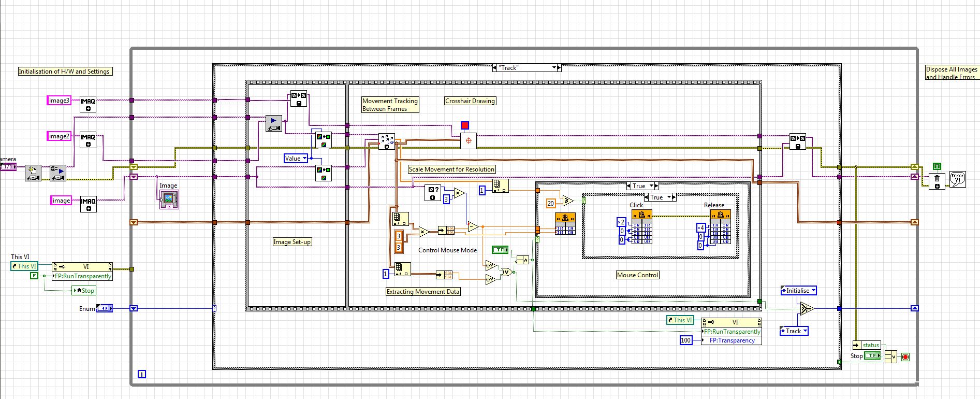Select the loop stop condition terminal

(905, 357)
